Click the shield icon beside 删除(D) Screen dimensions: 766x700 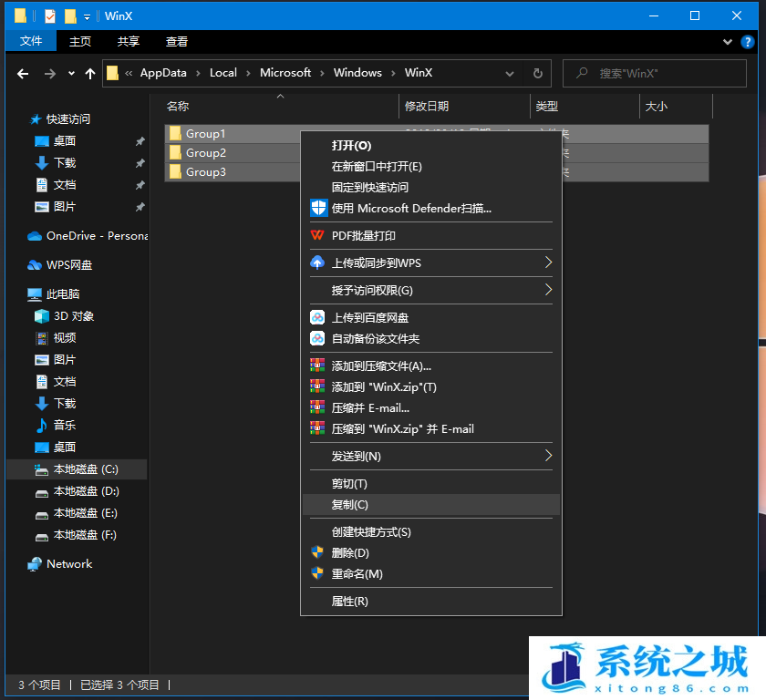(x=317, y=552)
